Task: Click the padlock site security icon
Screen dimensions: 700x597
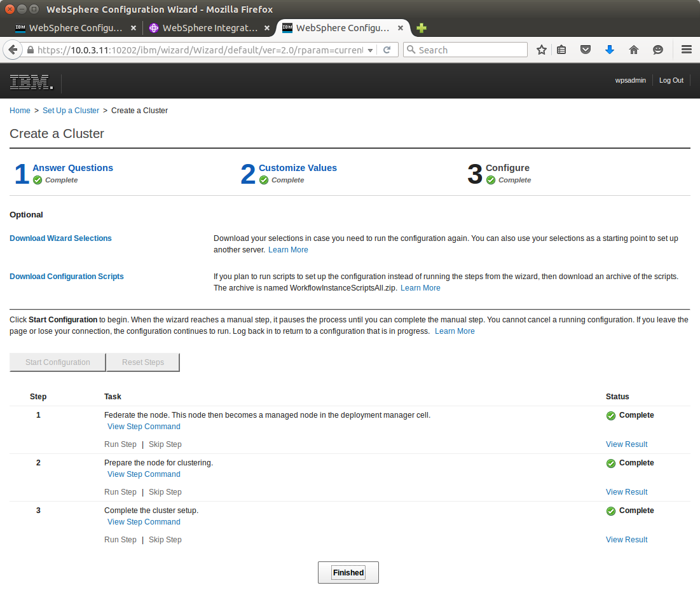Action: point(31,50)
